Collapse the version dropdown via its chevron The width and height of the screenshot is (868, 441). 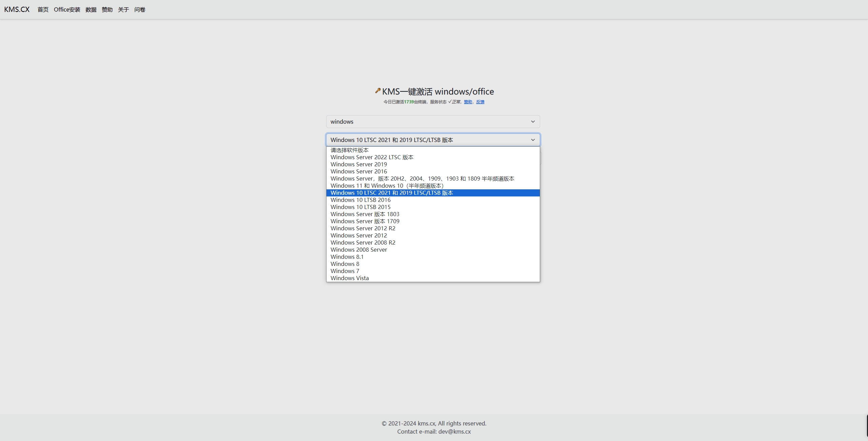click(x=533, y=140)
